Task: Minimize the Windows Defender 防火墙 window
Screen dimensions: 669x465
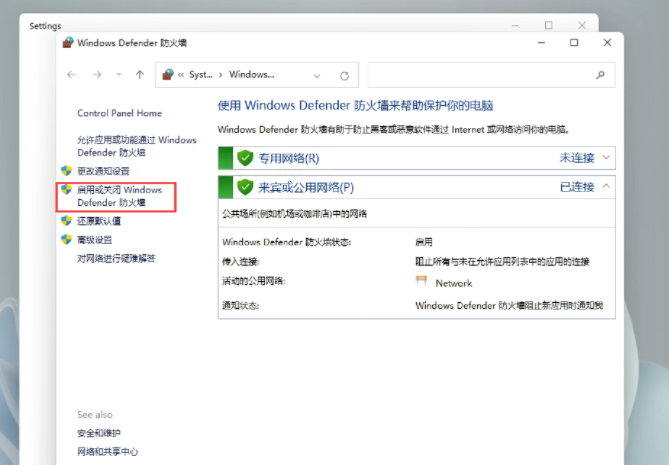Action: point(541,43)
